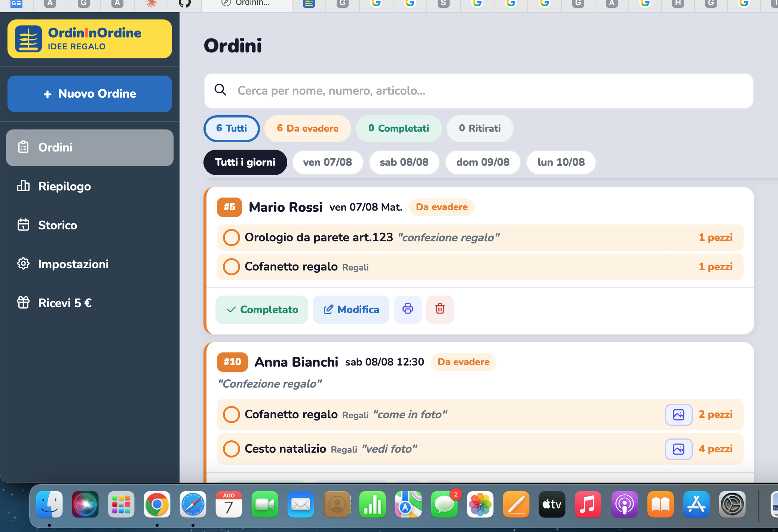Show the 0 Ritirati orders filter
Screen dimensions: 778x532
pyautogui.click(x=480, y=128)
